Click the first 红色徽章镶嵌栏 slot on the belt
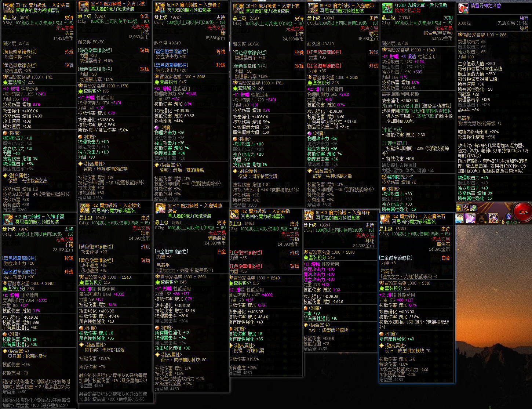 (324, 53)
